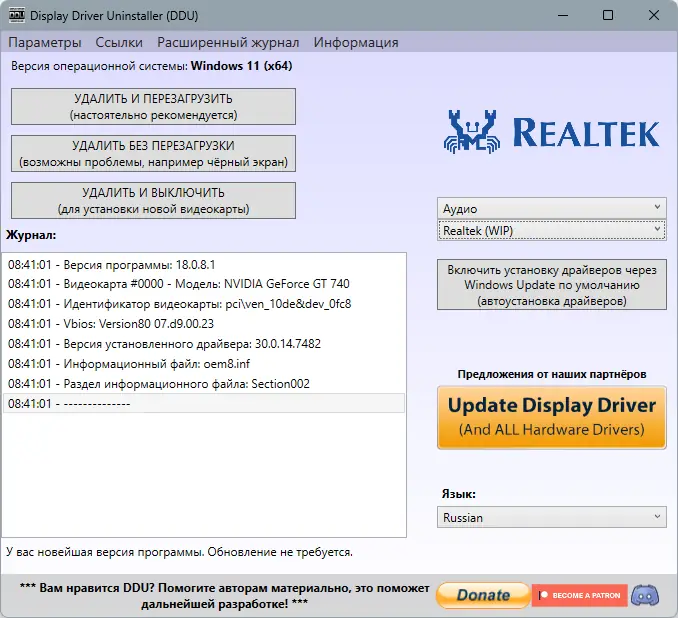Viewport: 678px width, 618px height.
Task: Click the DDU app icon in title bar
Action: coord(16,15)
